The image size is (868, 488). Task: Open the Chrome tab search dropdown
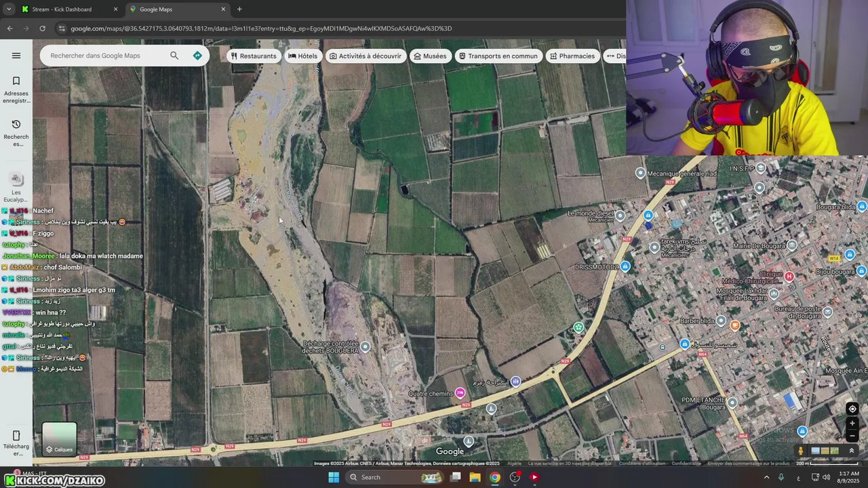click(x=9, y=9)
